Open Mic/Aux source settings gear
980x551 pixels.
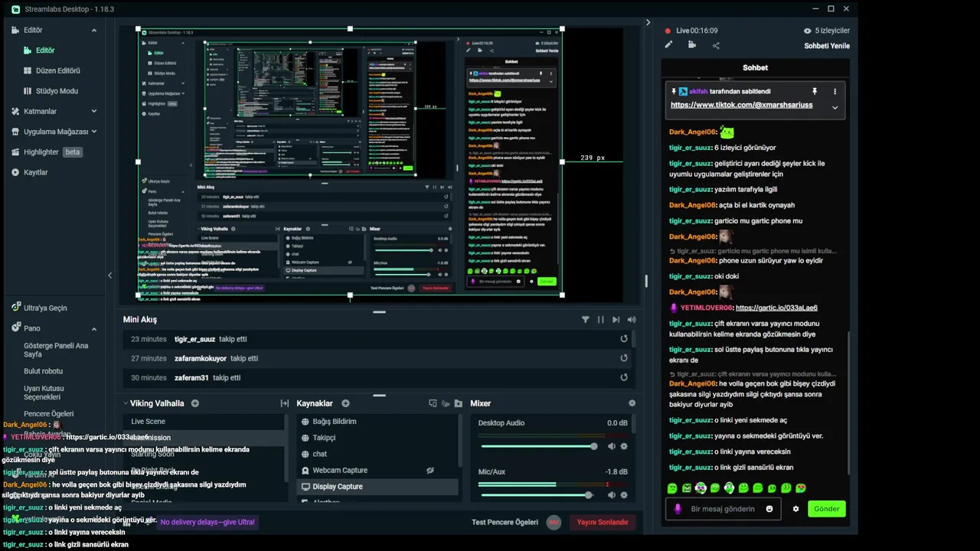tap(624, 495)
